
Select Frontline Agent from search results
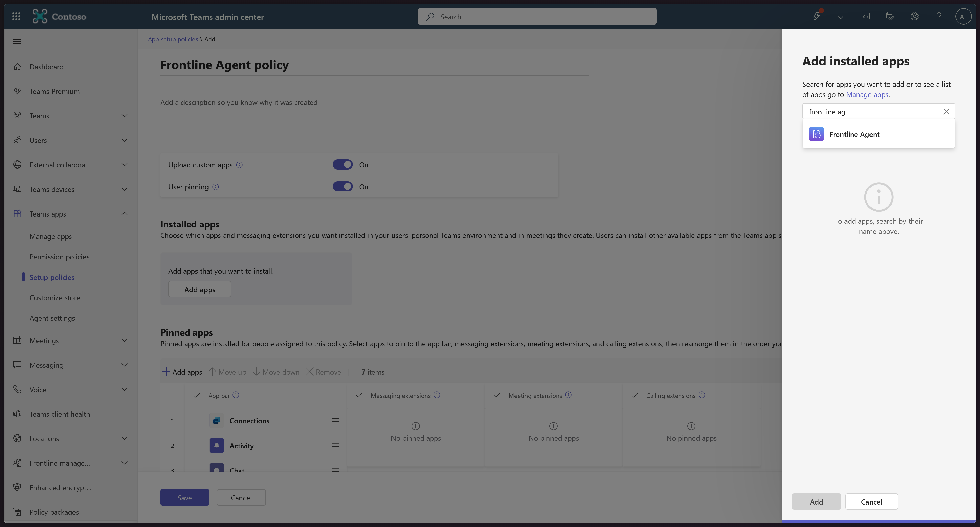(854, 134)
